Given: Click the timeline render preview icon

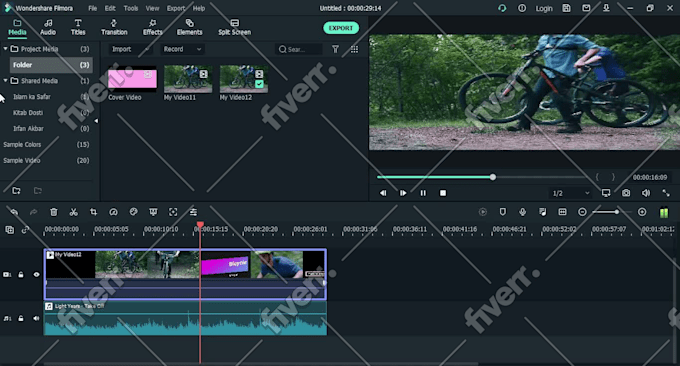Looking at the screenshot, I should tap(483, 212).
